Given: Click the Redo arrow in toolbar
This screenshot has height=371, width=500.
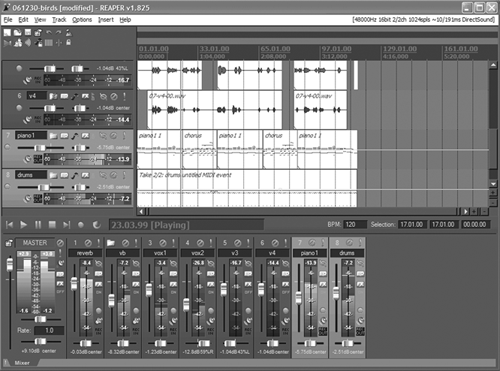Looking at the screenshot, I should click(x=58, y=32).
